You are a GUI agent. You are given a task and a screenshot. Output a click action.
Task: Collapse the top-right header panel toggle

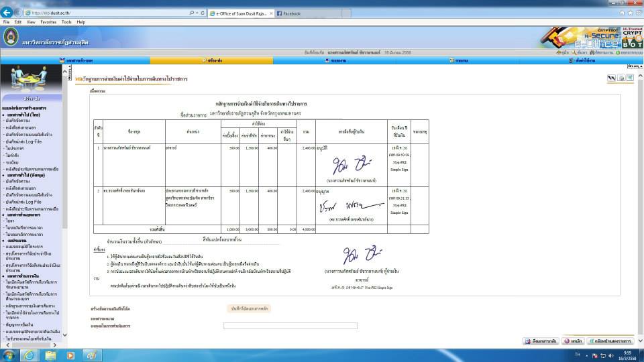coord(634,66)
